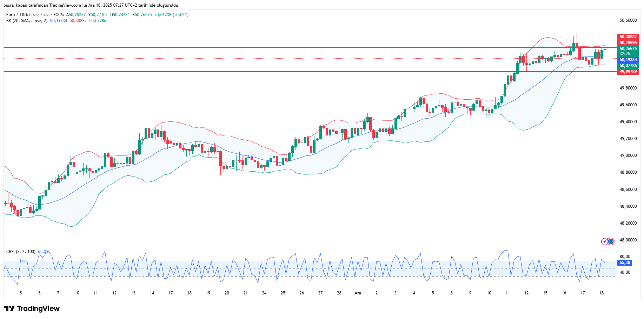Screen dimensions: 644x319
Task: Select the BB (20, SMA, close, 2) indicator label
Action: pos(27,21)
